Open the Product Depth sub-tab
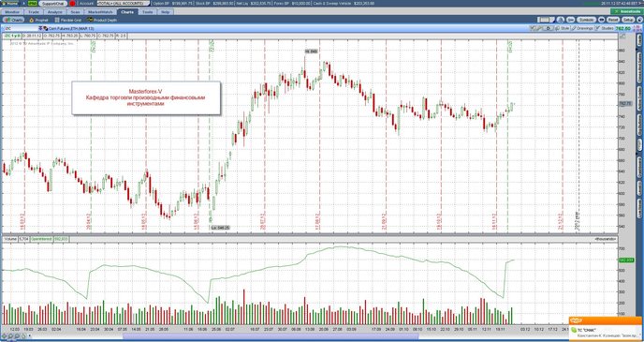 pos(102,20)
